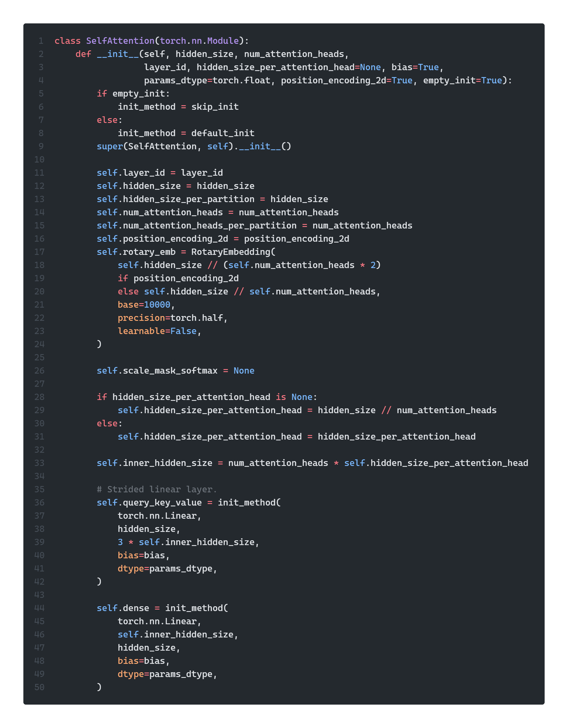Click self.dense assignment on line 44

click(123, 608)
